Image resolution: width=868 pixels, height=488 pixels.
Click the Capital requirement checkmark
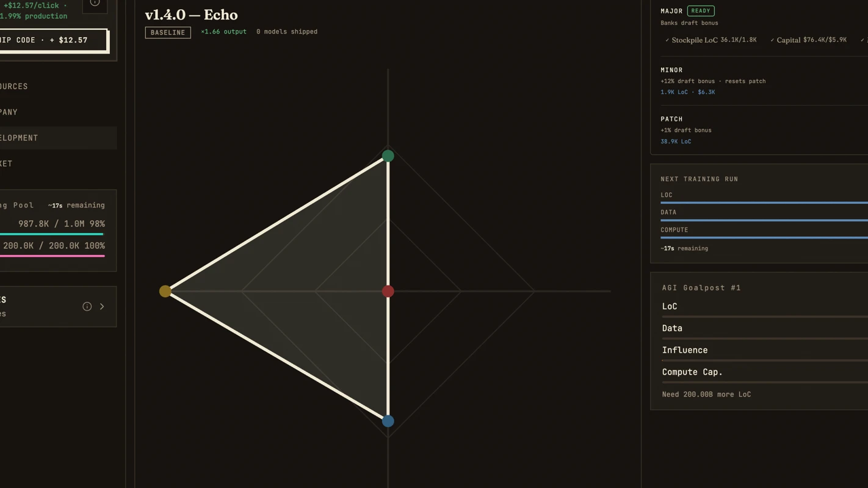click(772, 40)
